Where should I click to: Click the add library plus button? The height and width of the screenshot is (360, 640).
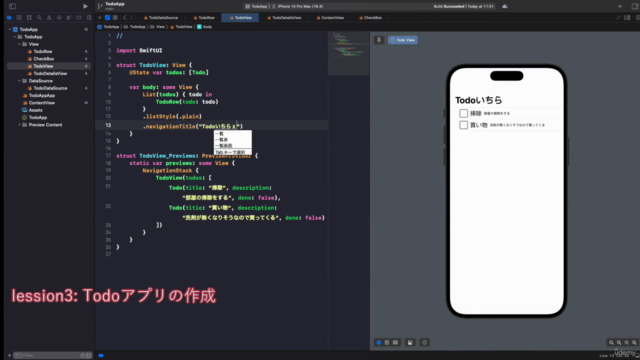[x=620, y=6]
